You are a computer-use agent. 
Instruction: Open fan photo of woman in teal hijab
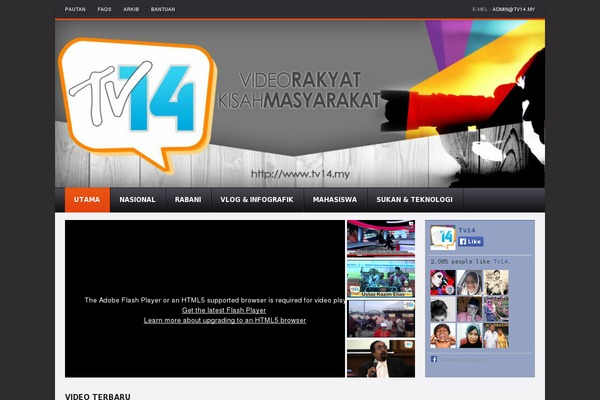point(469,335)
